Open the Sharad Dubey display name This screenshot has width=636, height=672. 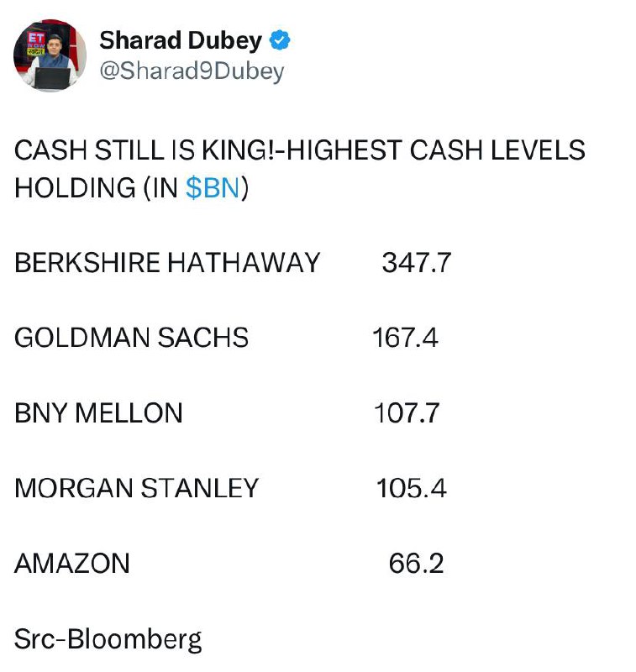click(181, 40)
